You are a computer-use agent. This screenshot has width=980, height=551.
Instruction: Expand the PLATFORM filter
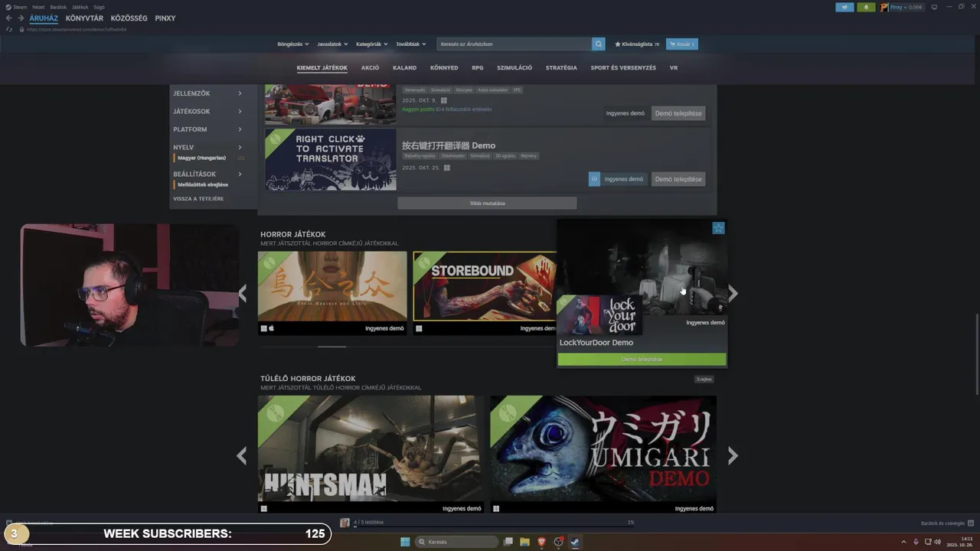click(207, 129)
